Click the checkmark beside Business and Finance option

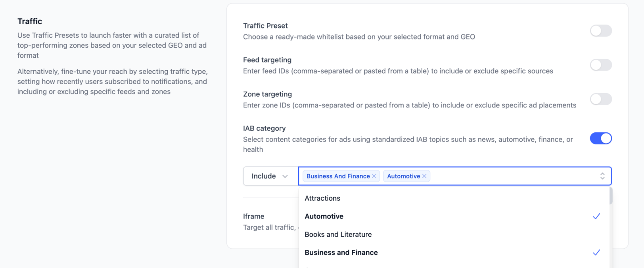596,253
